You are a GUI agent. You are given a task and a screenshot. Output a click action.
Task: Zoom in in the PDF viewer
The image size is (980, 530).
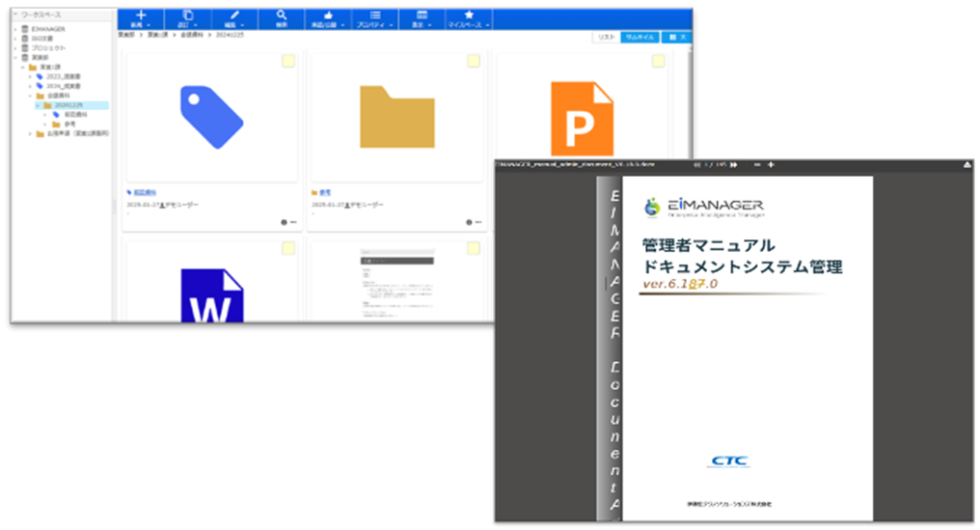771,164
